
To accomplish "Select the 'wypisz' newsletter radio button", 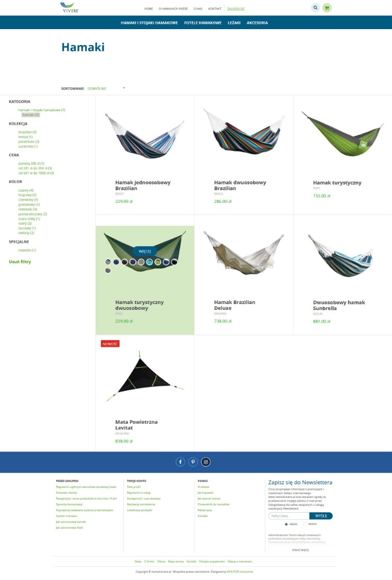I will click(305, 524).
